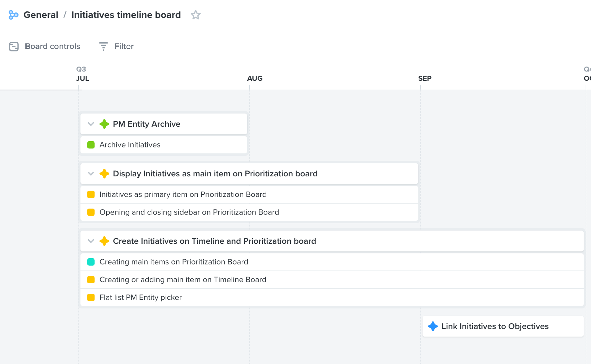Click the Filter funnel icon

[x=103, y=46]
